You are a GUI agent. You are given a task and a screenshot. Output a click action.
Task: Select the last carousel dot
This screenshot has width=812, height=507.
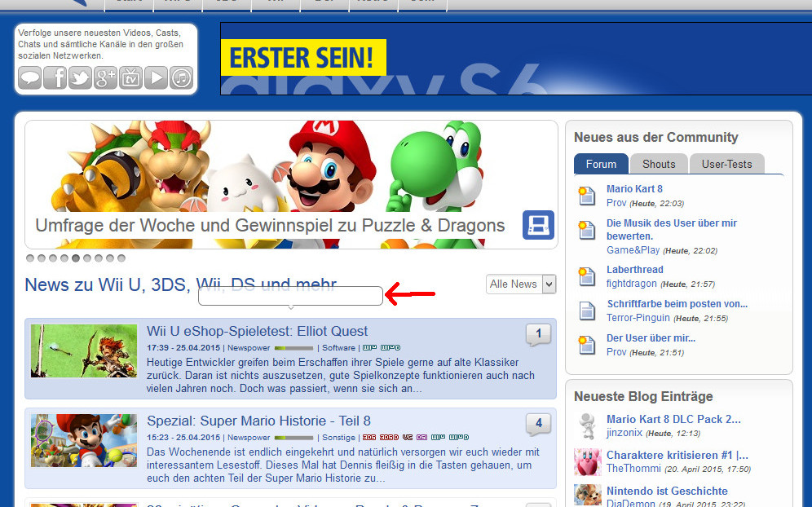coord(121,258)
